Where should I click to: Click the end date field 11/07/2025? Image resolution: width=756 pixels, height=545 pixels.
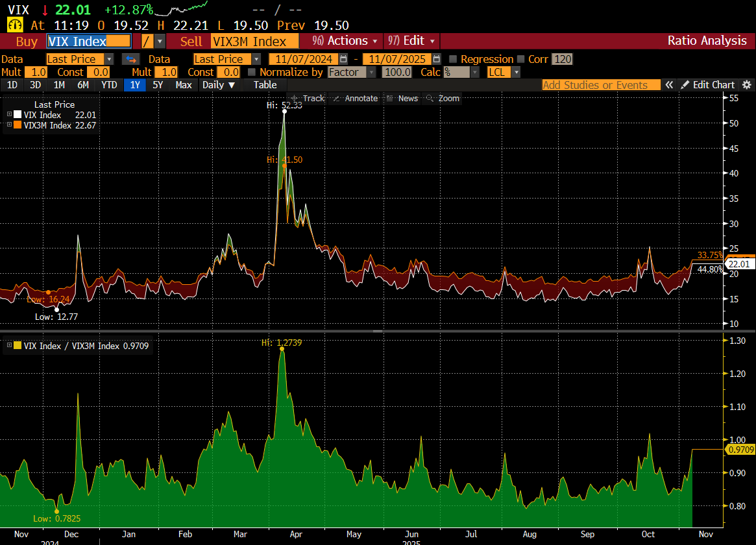[x=397, y=59]
